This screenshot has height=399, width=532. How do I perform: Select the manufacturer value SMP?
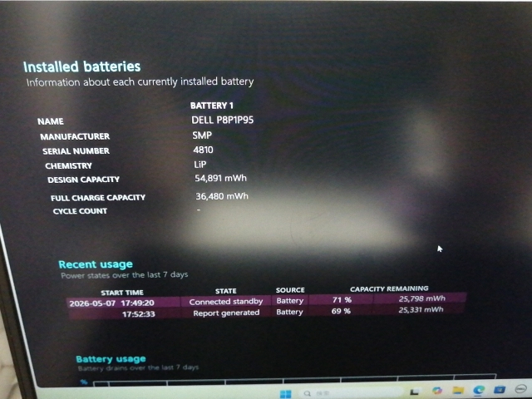[x=202, y=135]
